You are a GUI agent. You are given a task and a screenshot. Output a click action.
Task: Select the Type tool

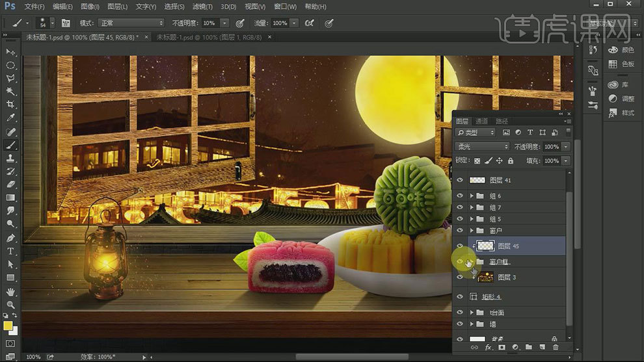10,251
